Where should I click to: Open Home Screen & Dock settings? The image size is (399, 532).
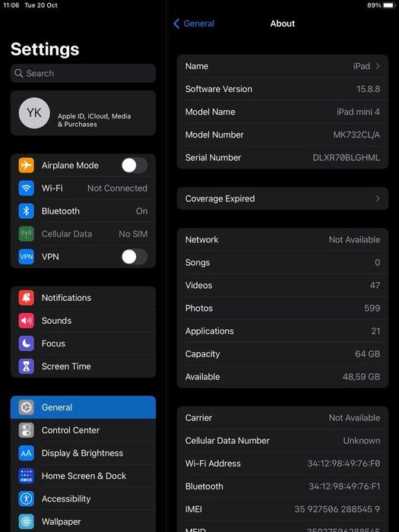[x=83, y=476]
